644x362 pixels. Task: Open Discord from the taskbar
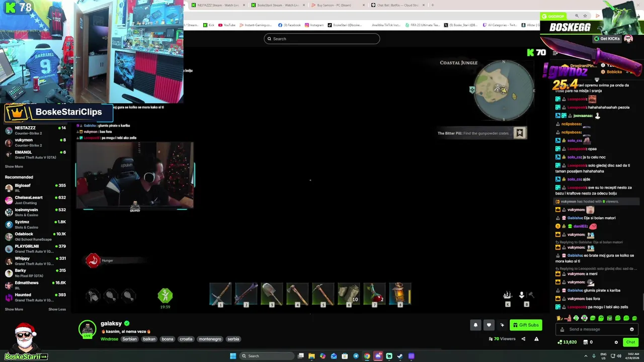tap(378, 356)
